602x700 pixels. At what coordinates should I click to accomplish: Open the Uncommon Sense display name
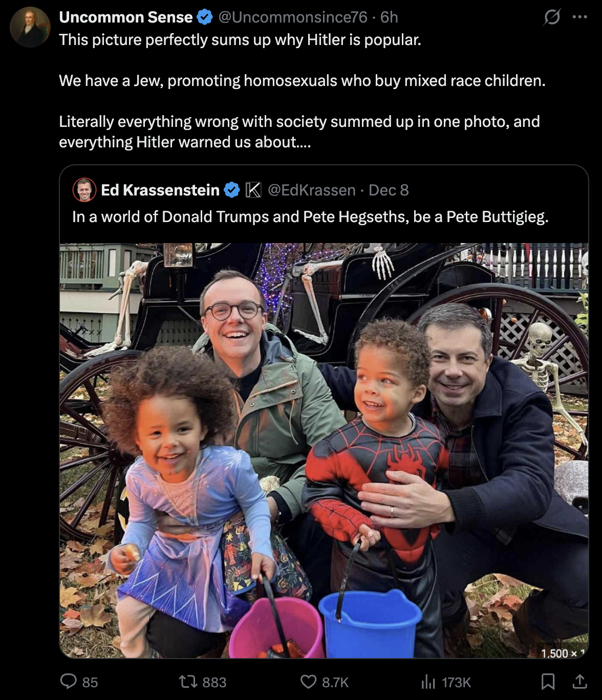click(126, 17)
